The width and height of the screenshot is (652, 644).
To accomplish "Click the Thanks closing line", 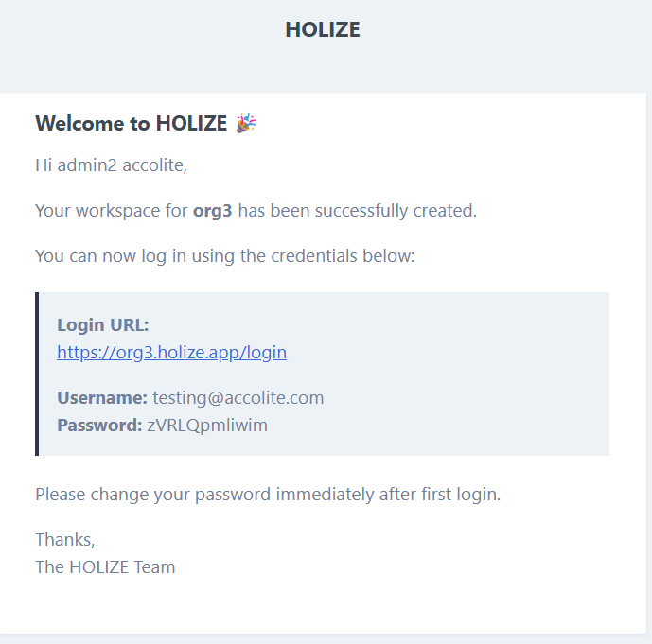I will 65,540.
